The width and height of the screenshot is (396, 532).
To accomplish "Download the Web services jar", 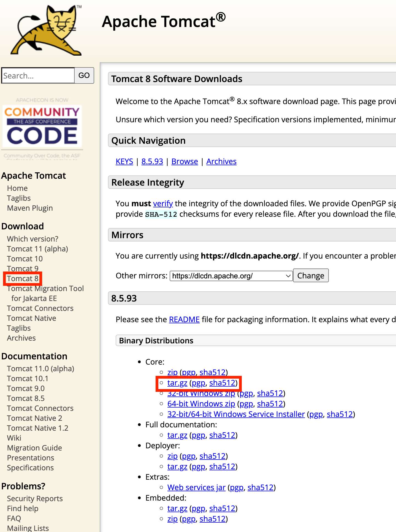I will (x=196, y=487).
